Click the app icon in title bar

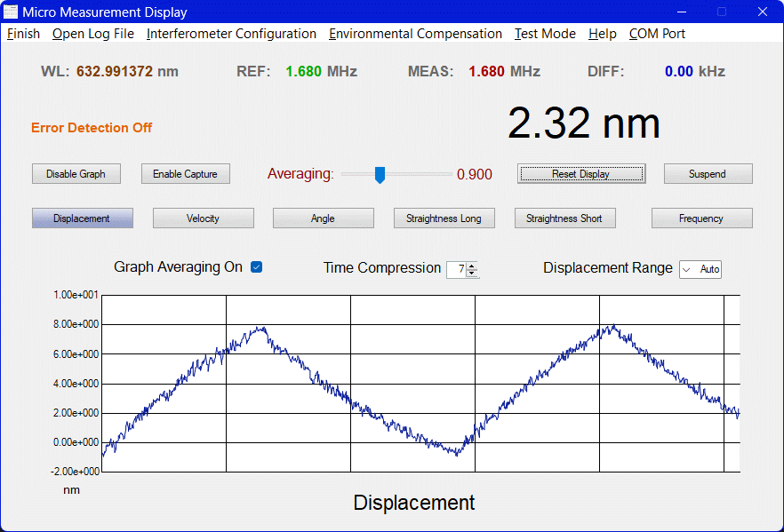coord(12,12)
